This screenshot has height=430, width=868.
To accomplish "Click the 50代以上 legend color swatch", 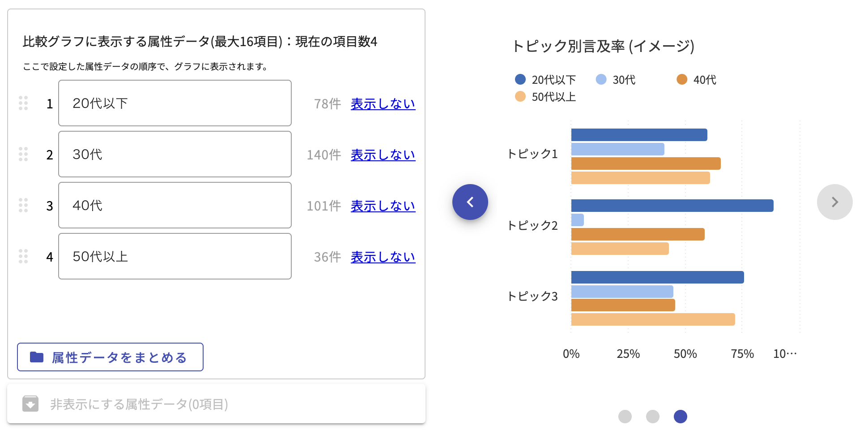I will pos(520,96).
